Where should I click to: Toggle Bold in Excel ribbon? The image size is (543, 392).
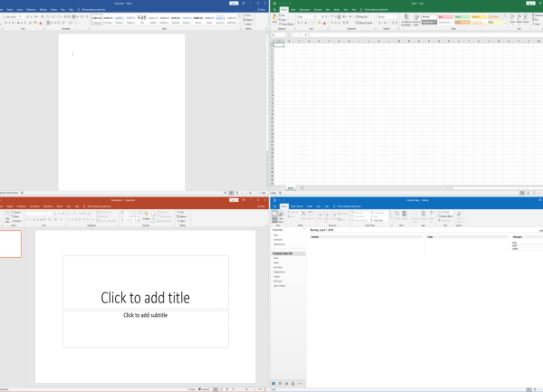(x=299, y=23)
